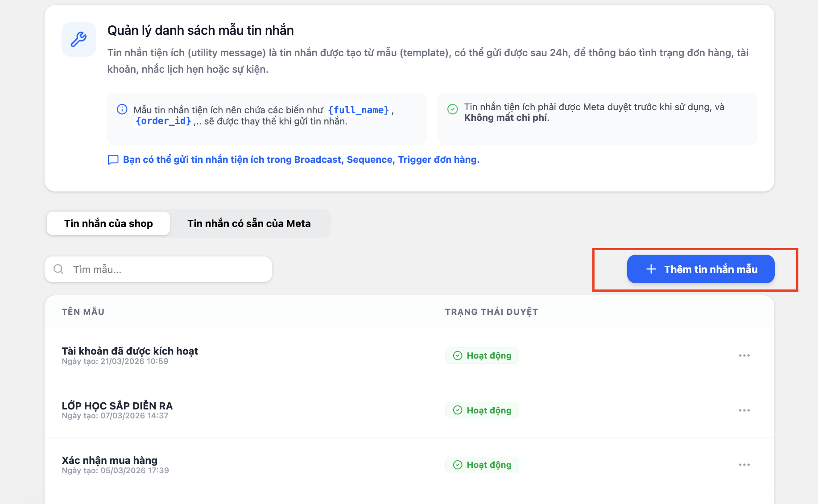The width and height of the screenshot is (818, 504).
Task: Select the LỚP HỌC SẮP DIỄN RA template
Action: tap(117, 406)
